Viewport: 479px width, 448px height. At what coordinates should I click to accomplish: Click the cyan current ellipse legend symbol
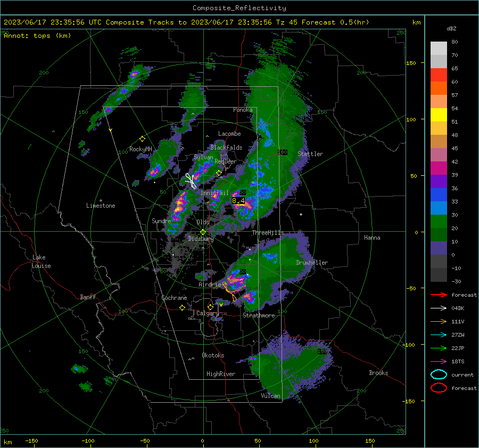(439, 374)
